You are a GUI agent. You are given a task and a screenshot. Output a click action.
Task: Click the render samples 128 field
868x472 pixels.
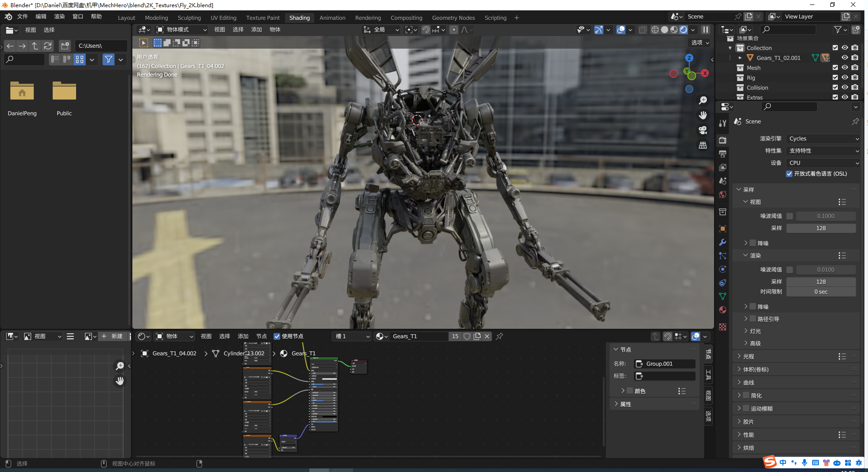821,281
